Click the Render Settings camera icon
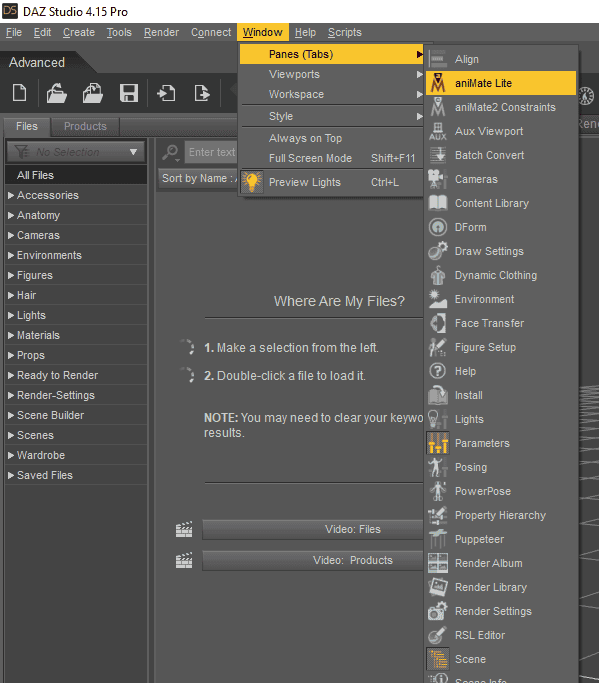 point(438,611)
